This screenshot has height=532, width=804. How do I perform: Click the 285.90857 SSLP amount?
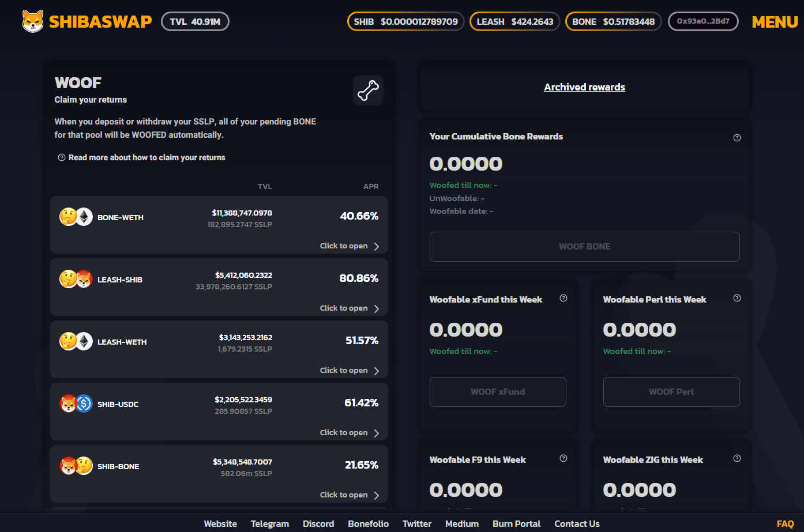pos(243,411)
